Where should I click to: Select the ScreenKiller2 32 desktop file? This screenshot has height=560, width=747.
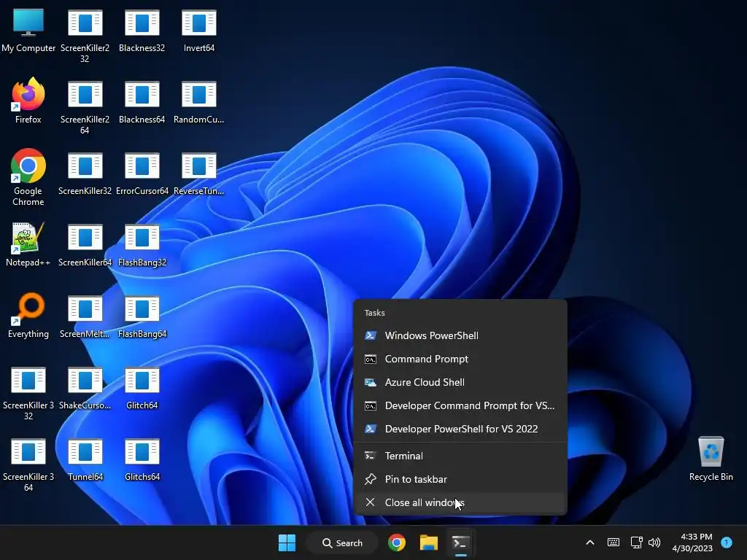point(85,36)
